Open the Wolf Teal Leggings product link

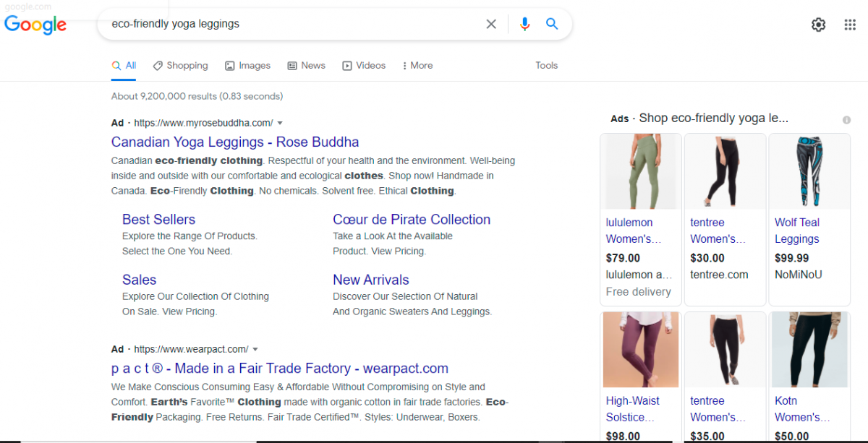coord(797,231)
